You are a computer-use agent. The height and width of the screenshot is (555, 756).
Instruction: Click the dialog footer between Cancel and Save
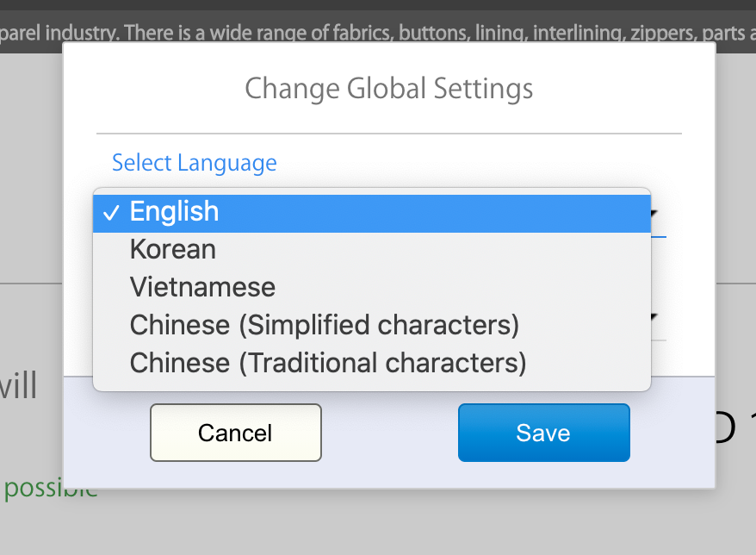389,433
